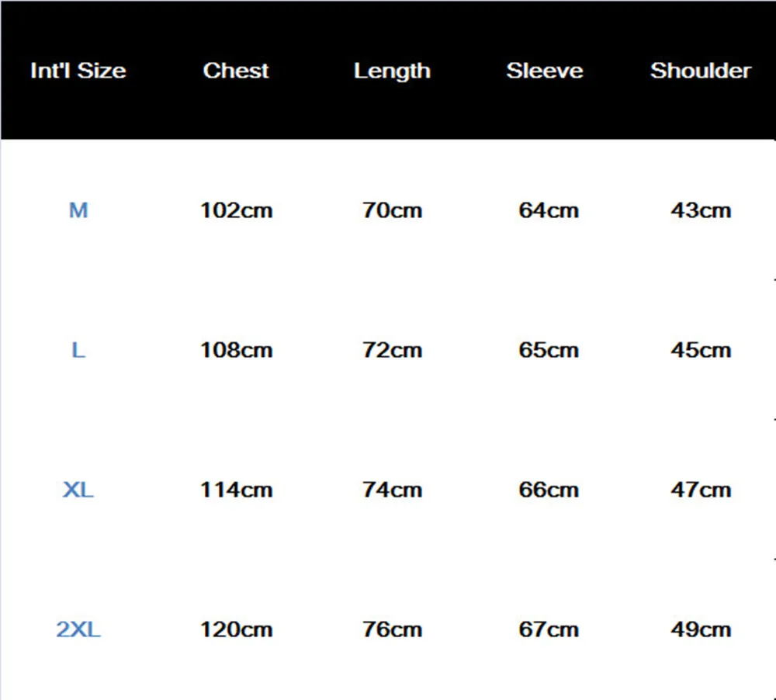Screen dimensions: 776x700
Task: Select the 120cm chest cell
Action: pyautogui.click(x=236, y=629)
